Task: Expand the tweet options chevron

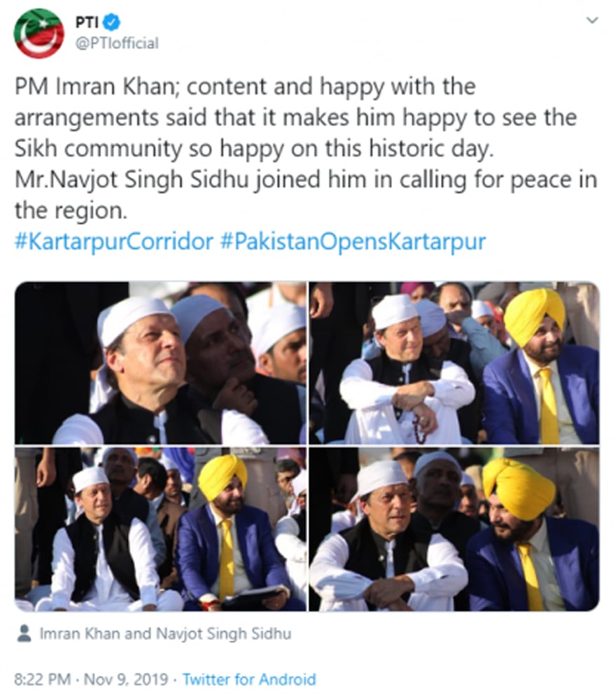Action: [592, 20]
